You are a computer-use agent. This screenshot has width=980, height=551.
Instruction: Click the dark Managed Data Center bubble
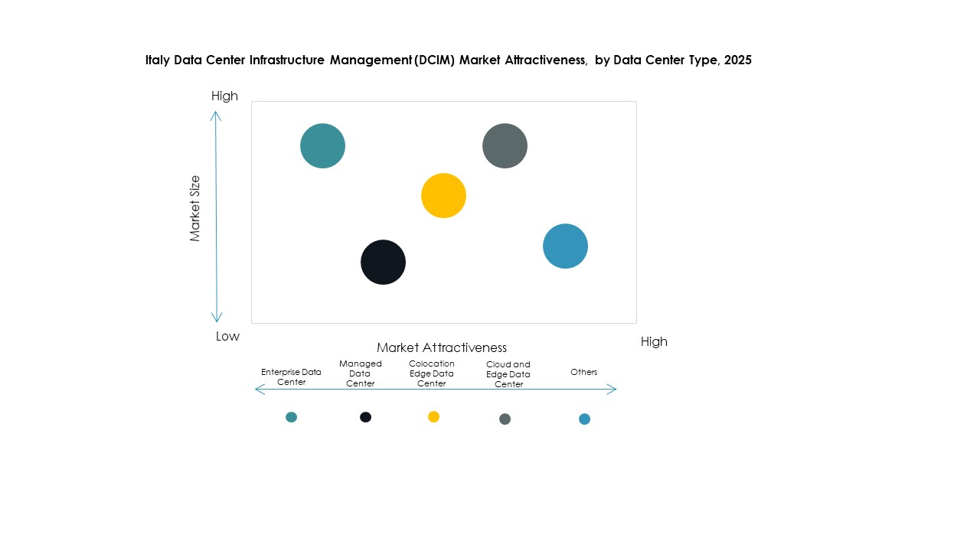pyautogui.click(x=383, y=262)
